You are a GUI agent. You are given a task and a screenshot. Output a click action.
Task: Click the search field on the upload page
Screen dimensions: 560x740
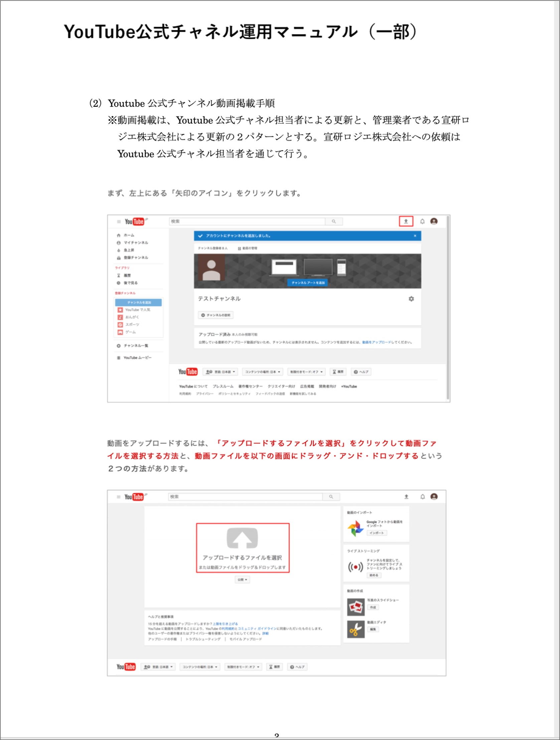[x=245, y=497]
